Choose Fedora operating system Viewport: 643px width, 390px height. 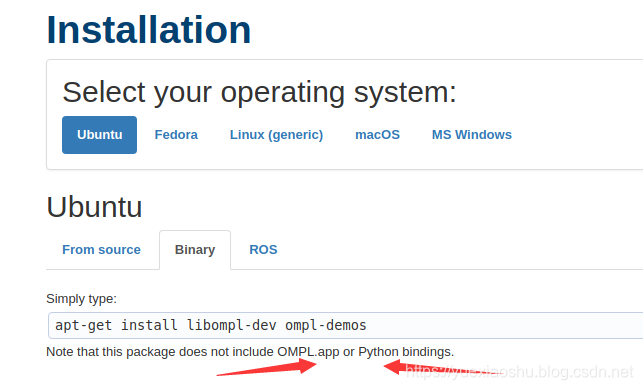point(176,135)
